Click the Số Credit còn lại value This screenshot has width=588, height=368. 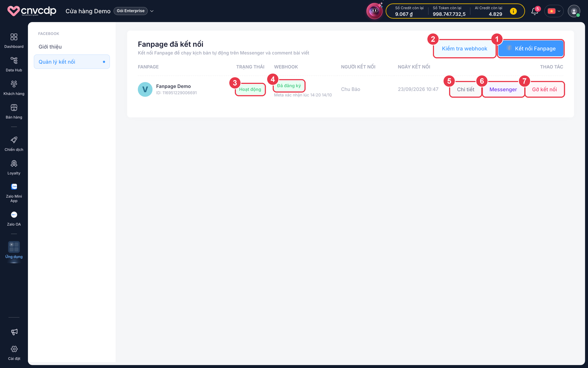(x=404, y=14)
